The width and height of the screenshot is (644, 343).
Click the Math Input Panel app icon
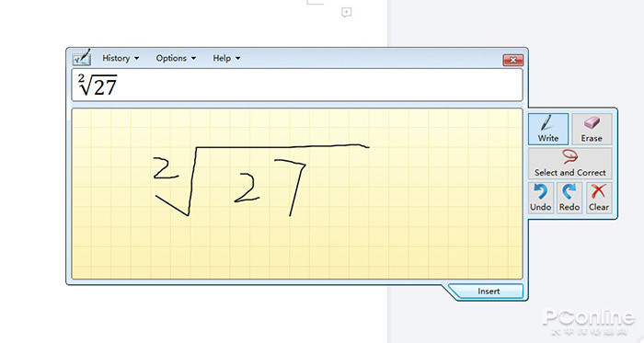click(81, 58)
